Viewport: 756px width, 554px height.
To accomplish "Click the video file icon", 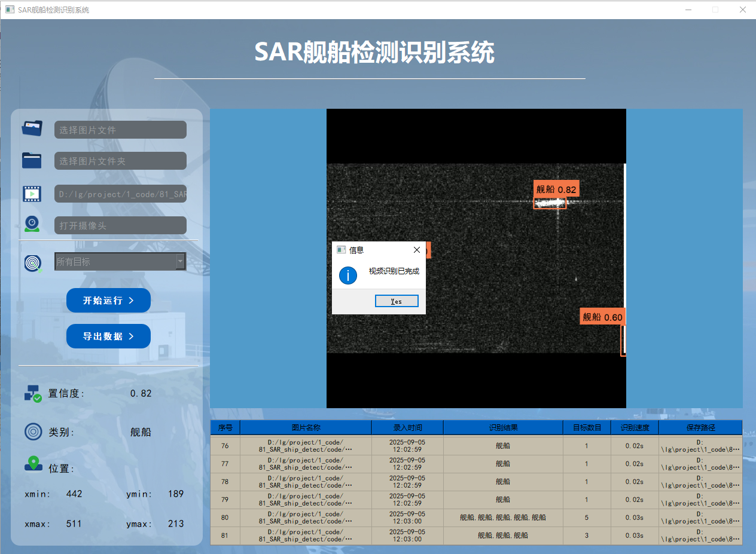I will 32,194.
